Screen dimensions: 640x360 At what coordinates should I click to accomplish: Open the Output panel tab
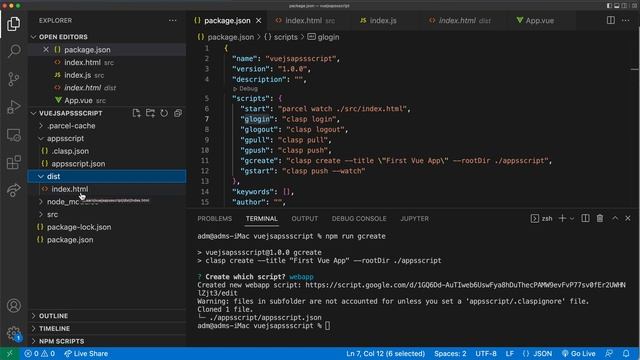click(304, 218)
